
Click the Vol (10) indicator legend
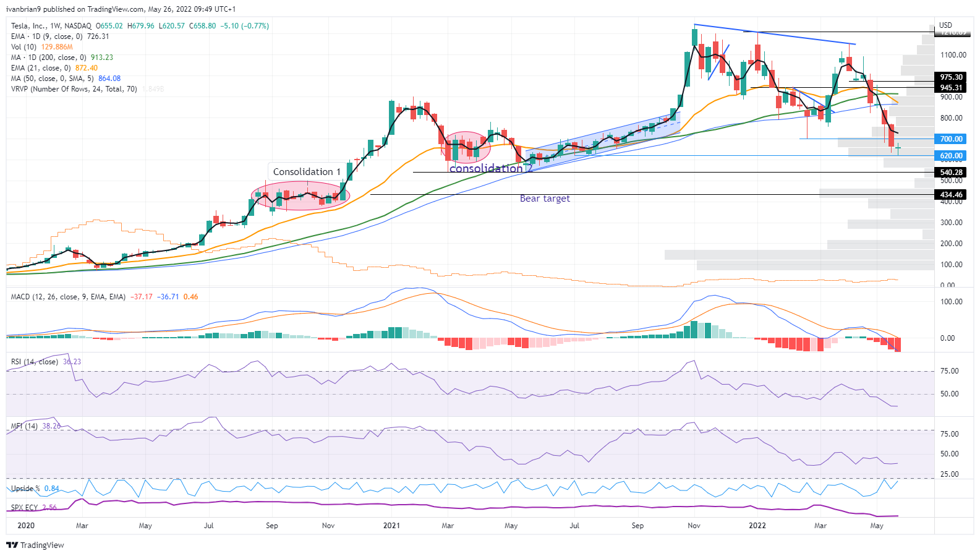pyautogui.click(x=42, y=47)
